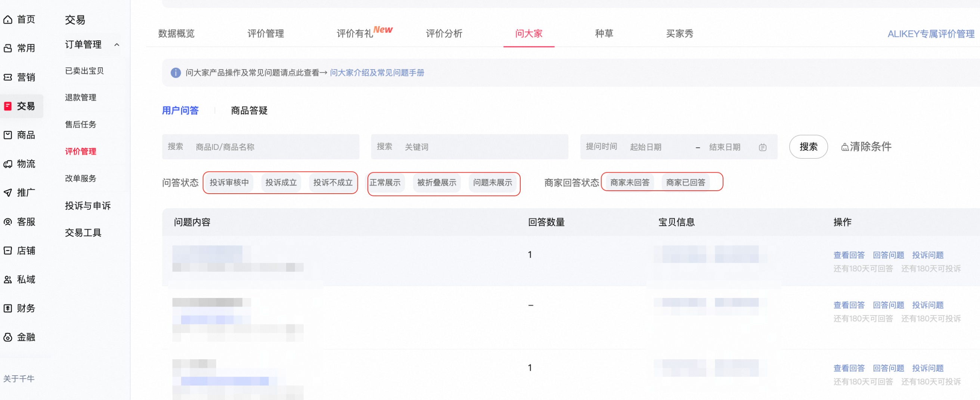The width and height of the screenshot is (980, 400).
Task: Select 评价管理 in the submenu
Action: 81,151
